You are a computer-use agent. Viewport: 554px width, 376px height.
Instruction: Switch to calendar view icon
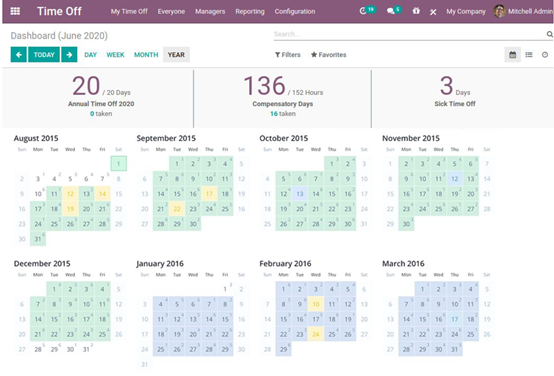tap(512, 54)
